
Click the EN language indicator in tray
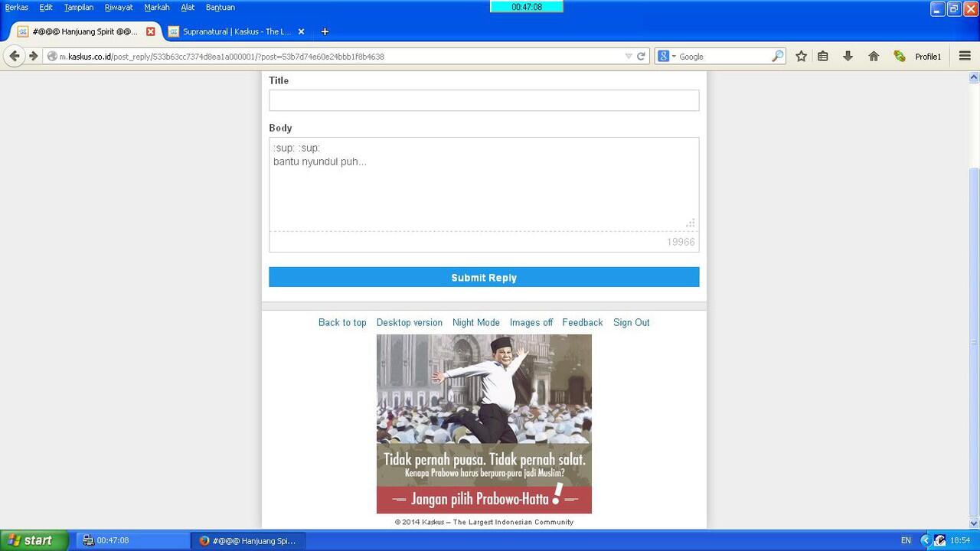(x=906, y=540)
